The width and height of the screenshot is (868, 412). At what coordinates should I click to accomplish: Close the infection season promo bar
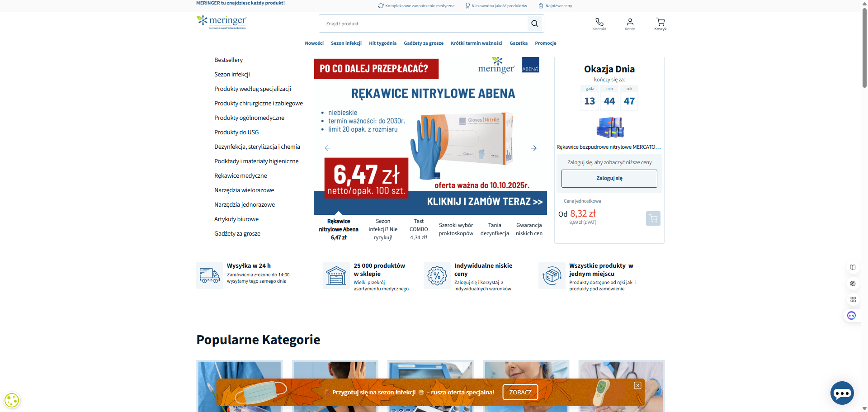coord(637,385)
